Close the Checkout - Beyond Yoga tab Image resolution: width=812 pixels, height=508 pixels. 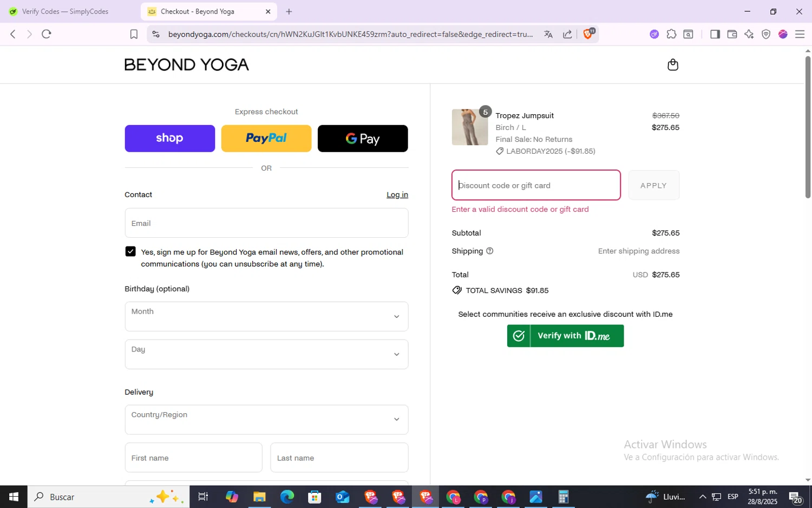coord(268,11)
